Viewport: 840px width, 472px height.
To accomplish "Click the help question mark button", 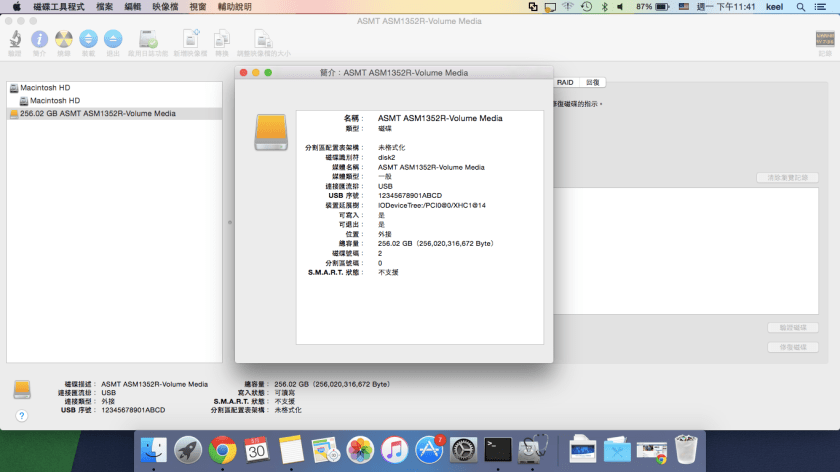I will [21, 413].
